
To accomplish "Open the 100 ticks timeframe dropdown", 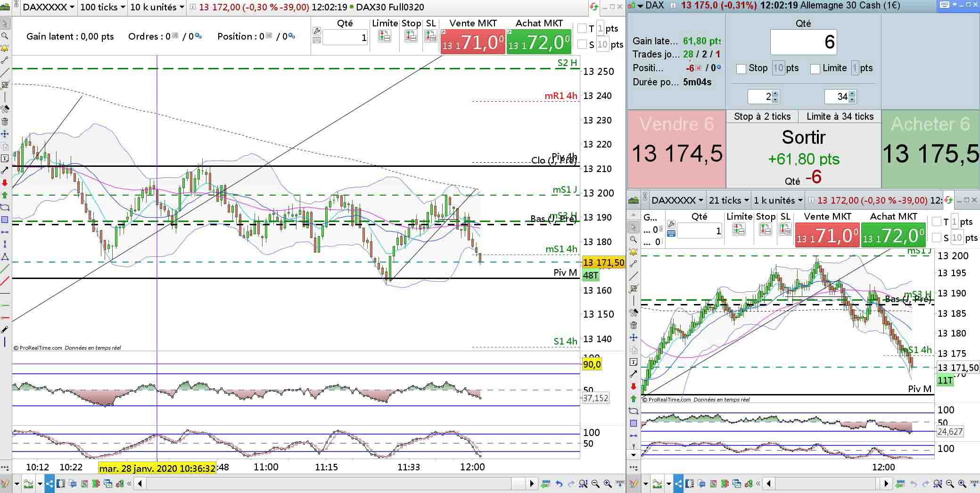I will tap(103, 7).
